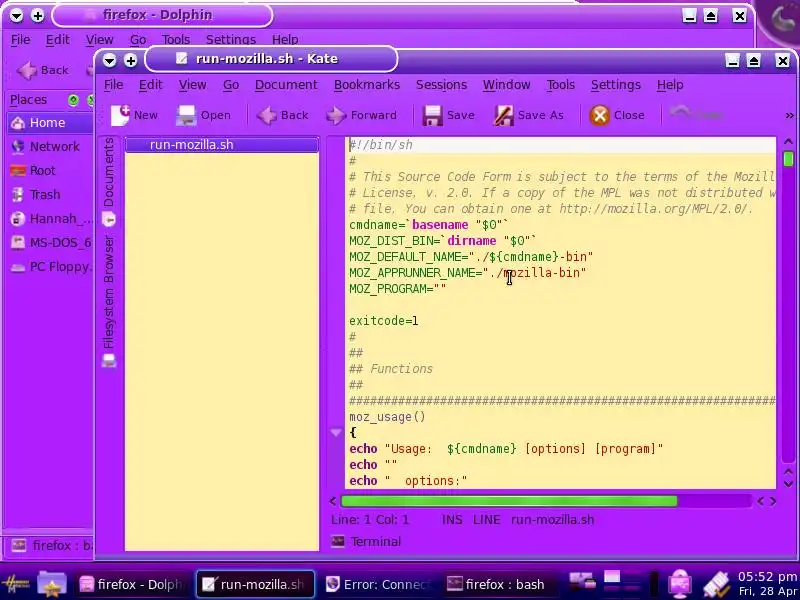Close the document with the orange Close icon

pos(599,115)
